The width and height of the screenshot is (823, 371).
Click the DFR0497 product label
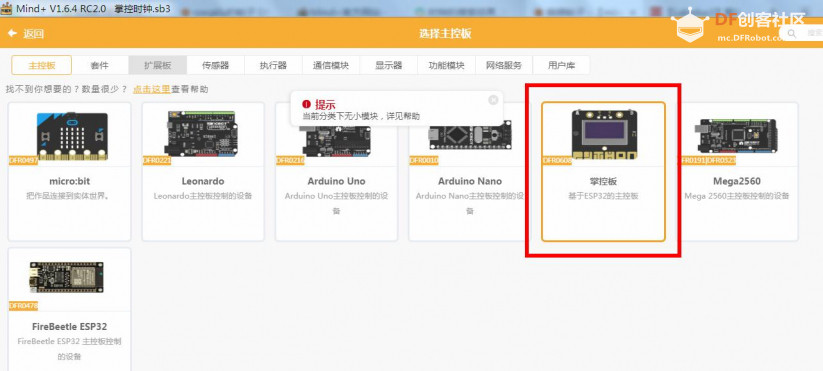pyautogui.click(x=24, y=161)
